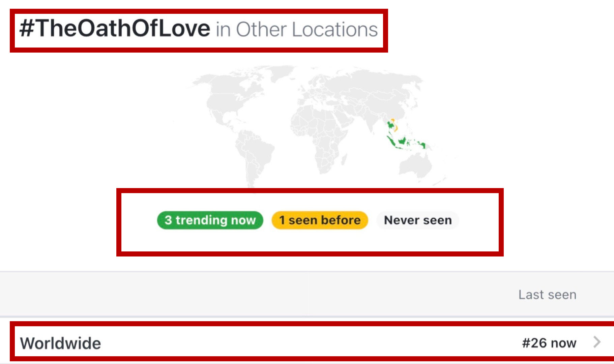Select the 'Never seen' badge
The width and height of the screenshot is (614, 364).
pos(417,220)
